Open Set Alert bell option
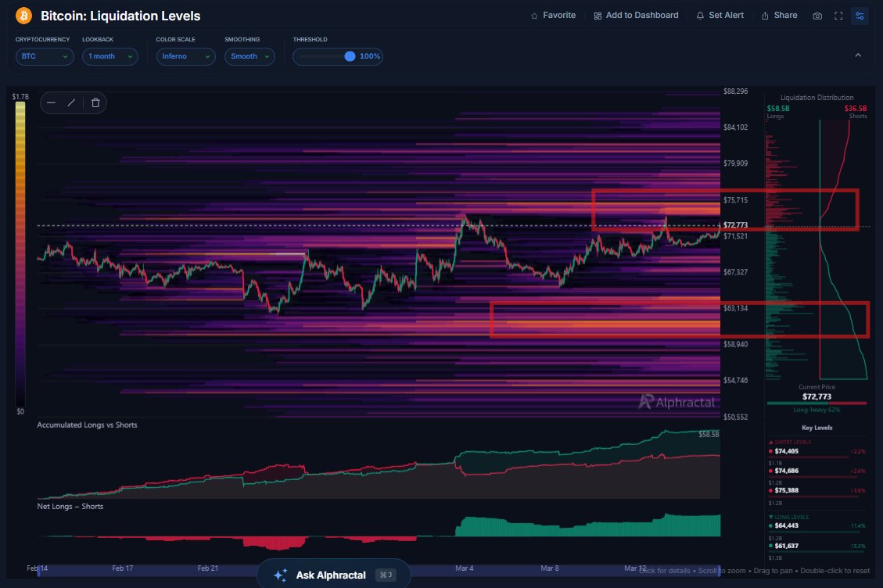 click(720, 16)
